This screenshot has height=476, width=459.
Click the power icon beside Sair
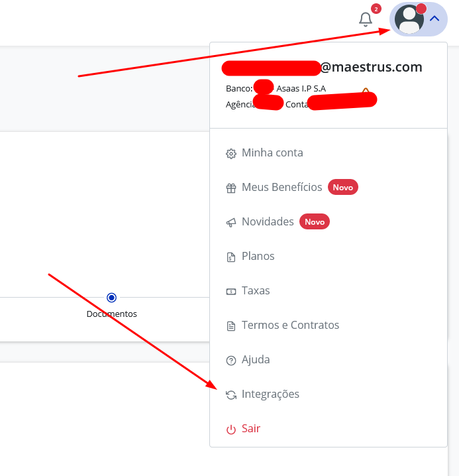point(231,430)
